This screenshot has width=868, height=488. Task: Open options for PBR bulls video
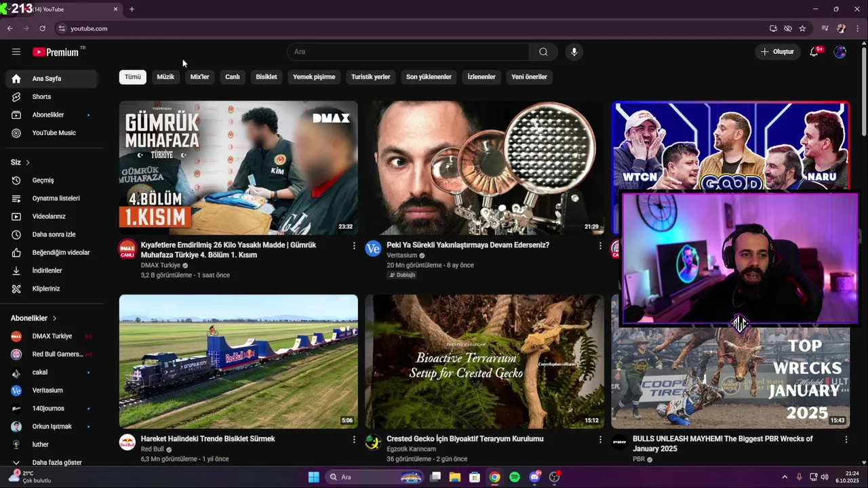point(846,440)
